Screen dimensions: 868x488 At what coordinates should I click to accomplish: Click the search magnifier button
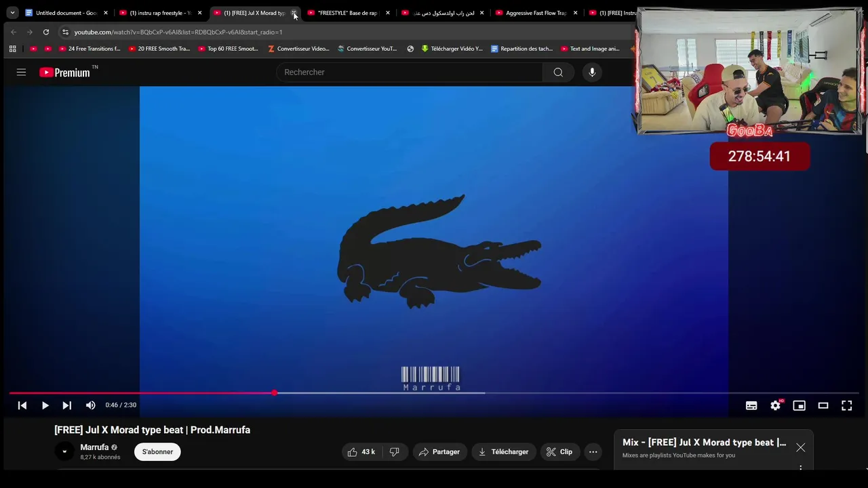click(558, 73)
